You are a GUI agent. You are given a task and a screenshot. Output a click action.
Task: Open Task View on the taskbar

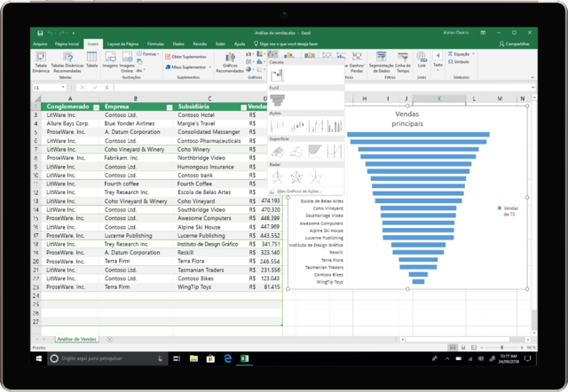pos(177,358)
